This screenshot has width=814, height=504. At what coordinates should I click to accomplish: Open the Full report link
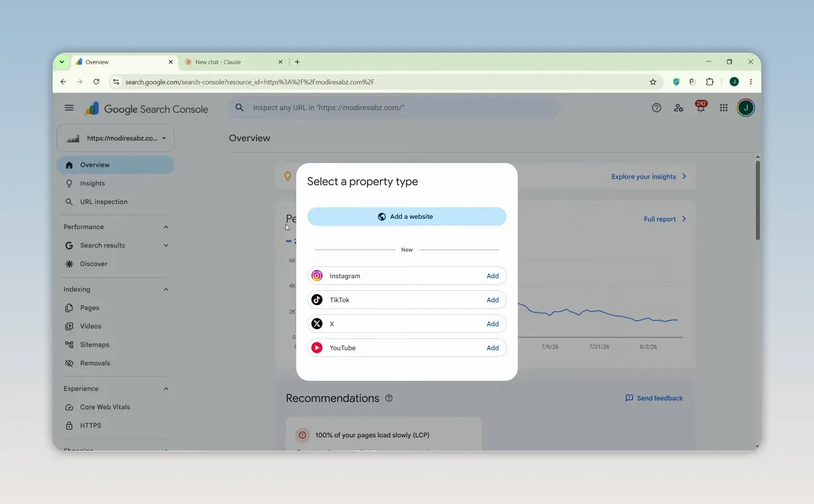[665, 219]
